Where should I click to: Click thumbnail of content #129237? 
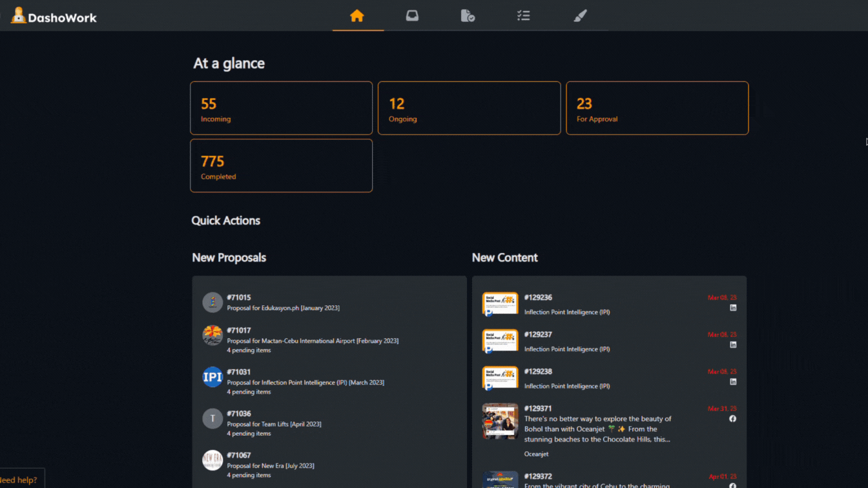click(x=500, y=341)
